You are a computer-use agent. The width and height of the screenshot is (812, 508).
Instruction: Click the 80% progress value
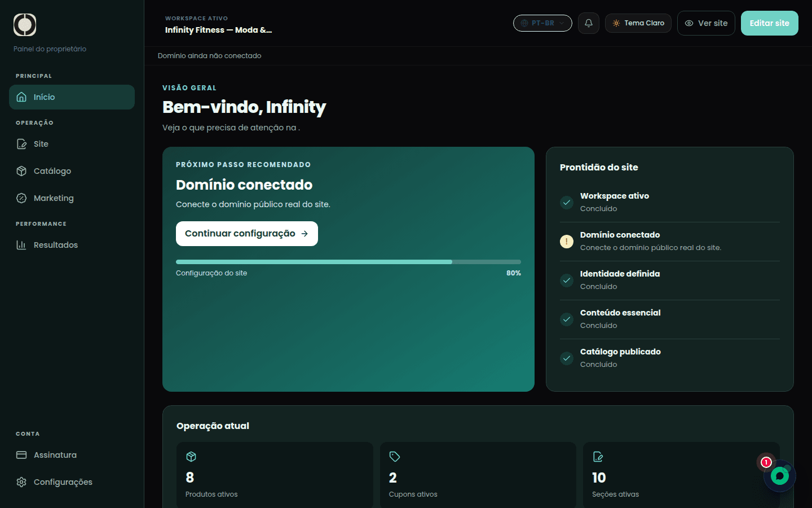point(514,273)
